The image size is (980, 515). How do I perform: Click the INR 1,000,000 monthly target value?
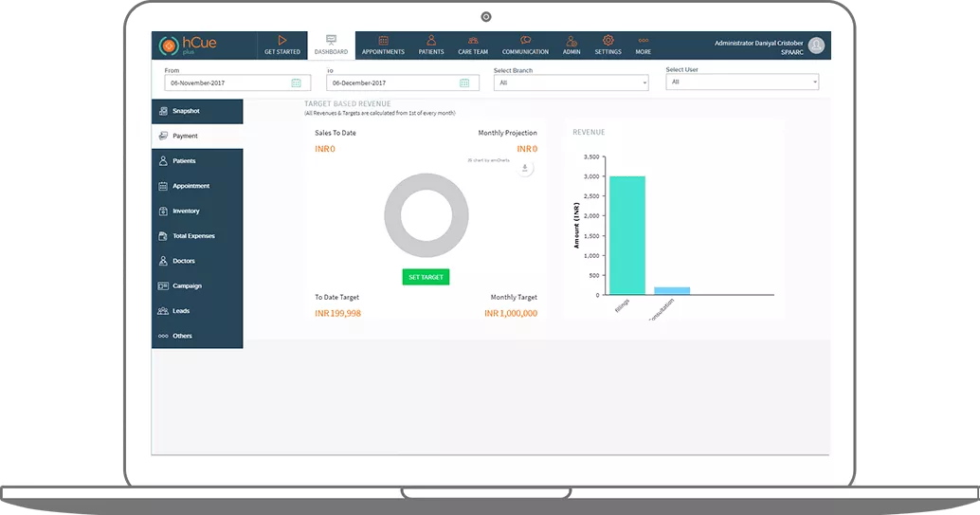coord(511,314)
